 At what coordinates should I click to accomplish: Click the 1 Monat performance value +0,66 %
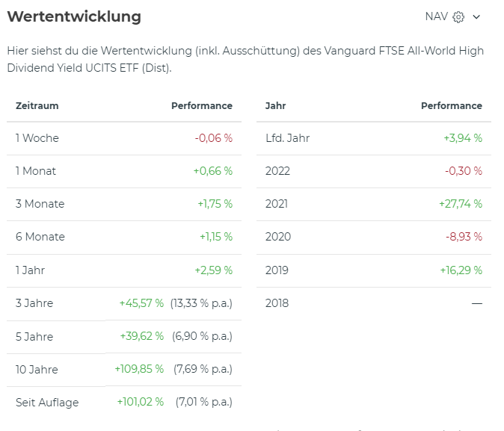coord(213,171)
